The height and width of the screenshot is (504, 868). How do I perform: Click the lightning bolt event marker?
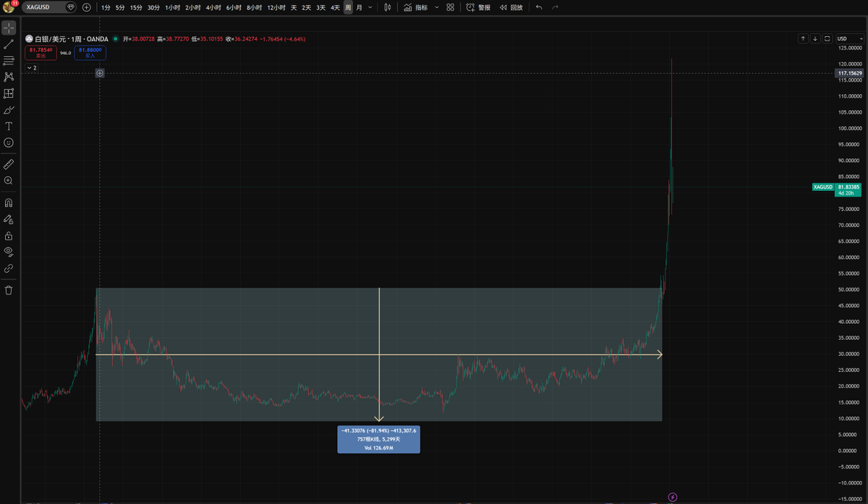point(673,497)
